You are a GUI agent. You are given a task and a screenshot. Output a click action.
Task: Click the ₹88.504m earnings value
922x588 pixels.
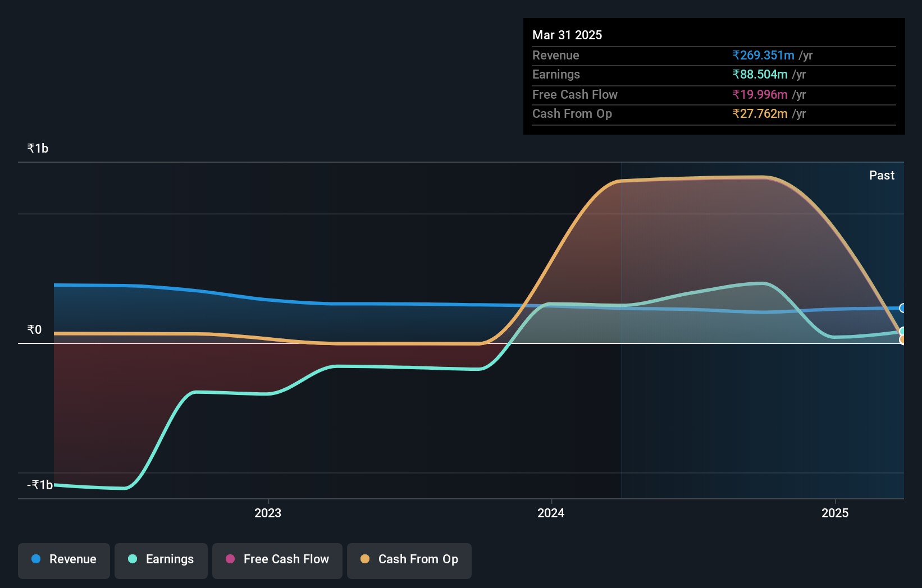(x=760, y=74)
